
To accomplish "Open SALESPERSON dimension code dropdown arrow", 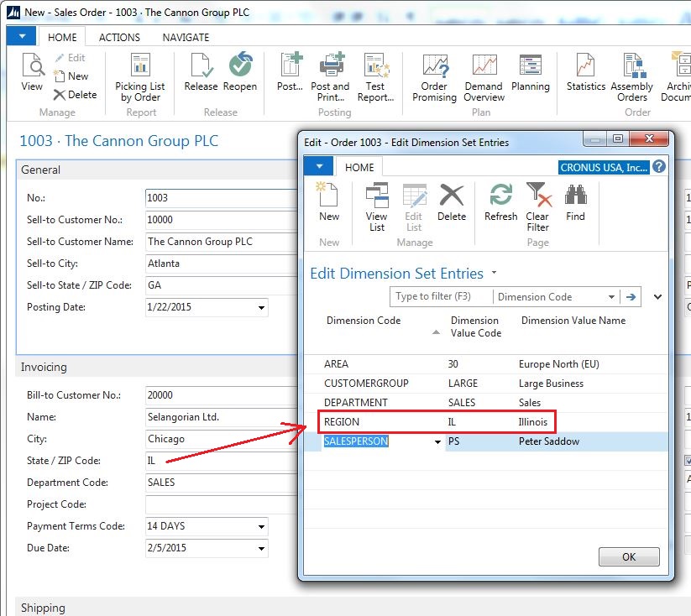I will 437,442.
